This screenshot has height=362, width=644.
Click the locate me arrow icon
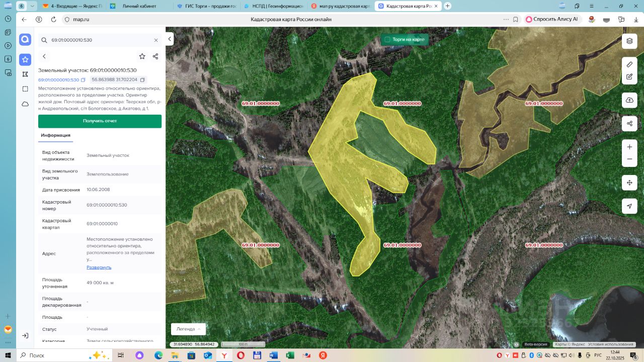tap(629, 206)
